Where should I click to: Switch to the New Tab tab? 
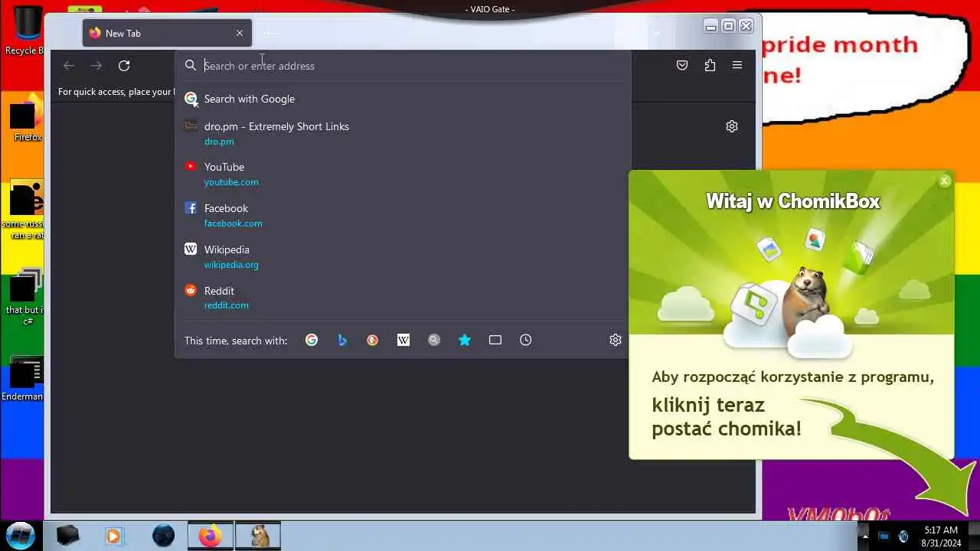click(x=167, y=33)
